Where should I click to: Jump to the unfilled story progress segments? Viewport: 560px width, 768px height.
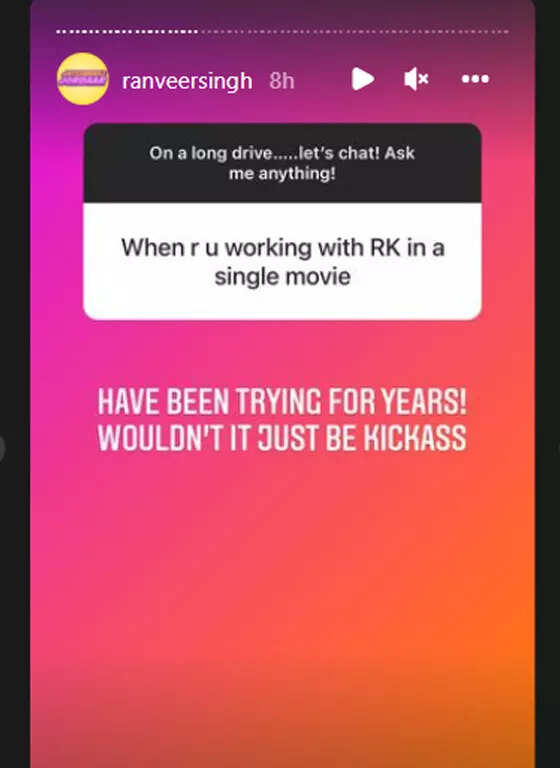click(355, 31)
